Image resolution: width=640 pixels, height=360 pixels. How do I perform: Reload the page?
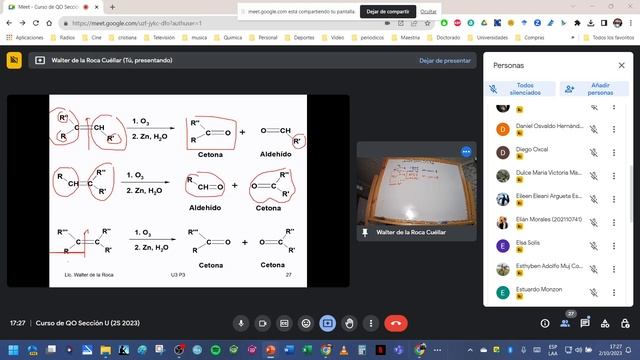click(36, 23)
